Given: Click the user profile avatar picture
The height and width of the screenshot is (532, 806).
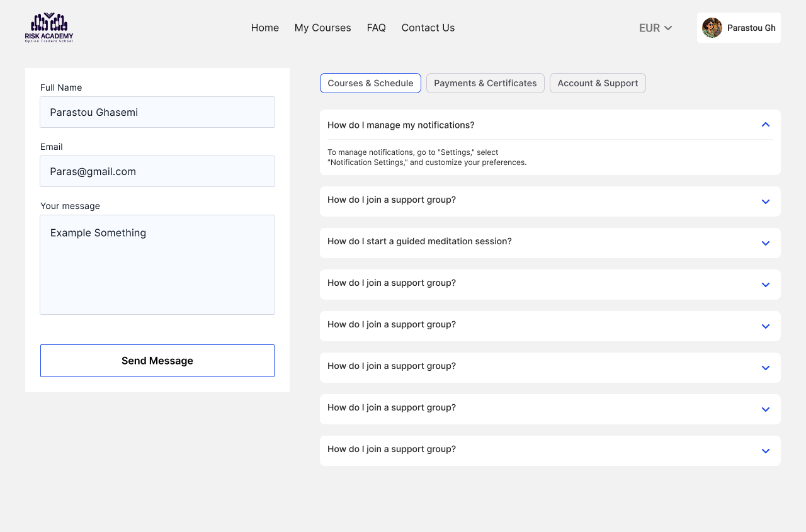Looking at the screenshot, I should pyautogui.click(x=712, y=28).
